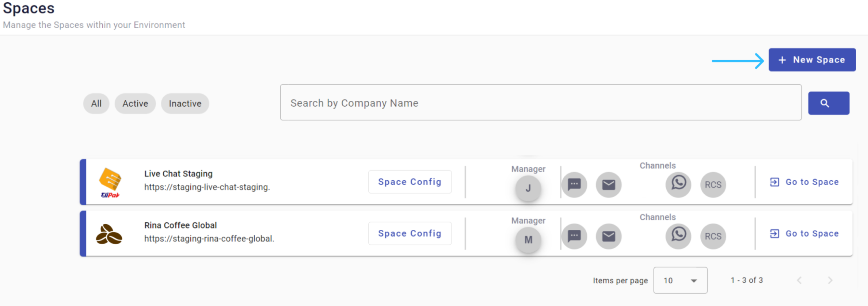Screen dimensions: 868x306
Task: Open Space Config for Rina Coffee Global
Action: (x=410, y=233)
